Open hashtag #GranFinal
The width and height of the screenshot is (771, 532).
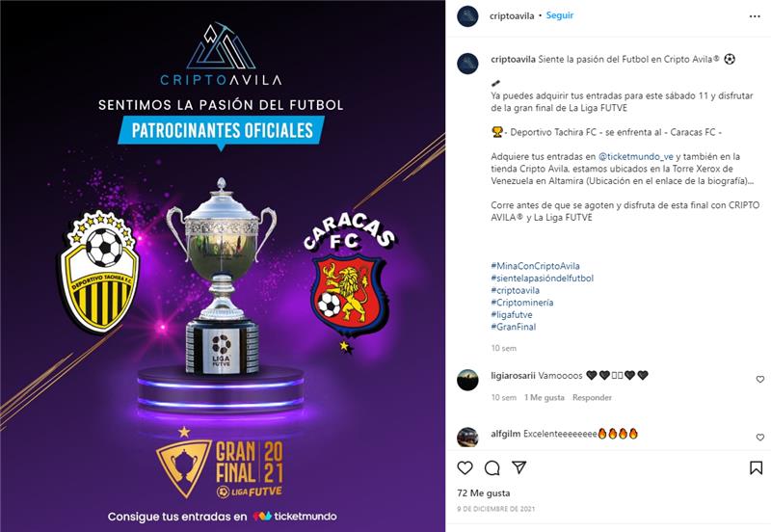(x=514, y=327)
